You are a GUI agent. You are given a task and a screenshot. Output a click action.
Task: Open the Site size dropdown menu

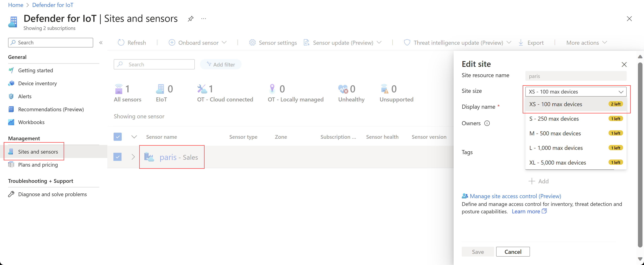pyautogui.click(x=575, y=91)
